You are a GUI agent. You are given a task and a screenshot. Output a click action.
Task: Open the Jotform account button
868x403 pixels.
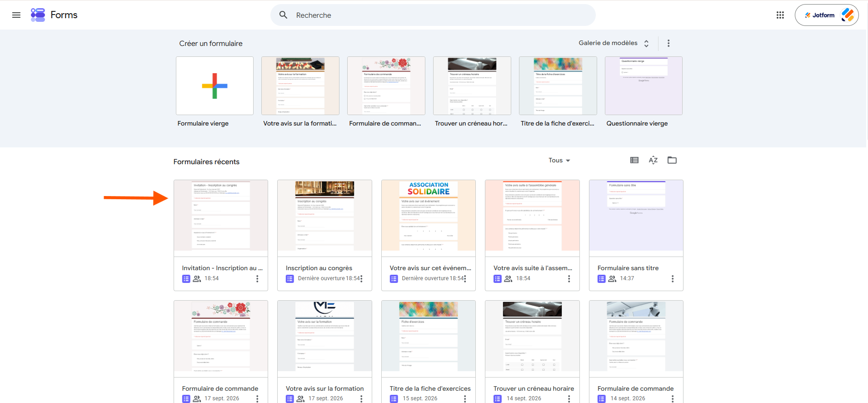pyautogui.click(x=827, y=15)
